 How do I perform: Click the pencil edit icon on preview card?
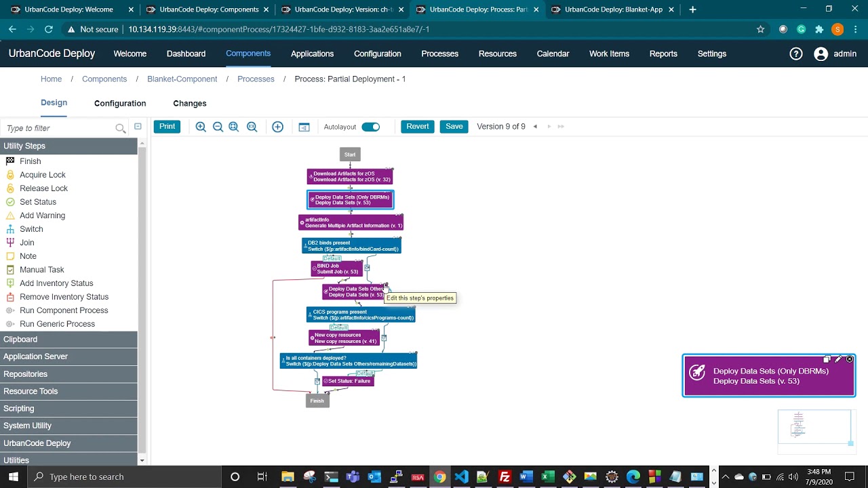coord(838,359)
